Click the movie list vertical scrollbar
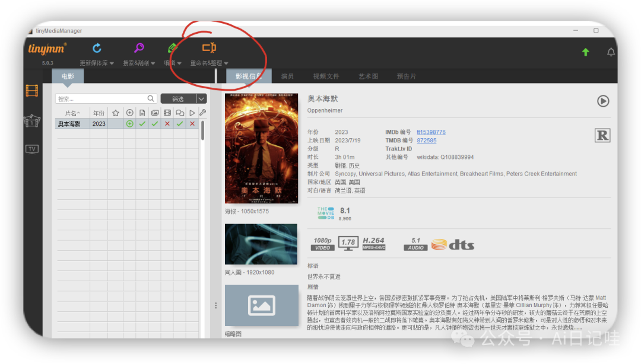This screenshot has width=641, height=364. (203, 130)
